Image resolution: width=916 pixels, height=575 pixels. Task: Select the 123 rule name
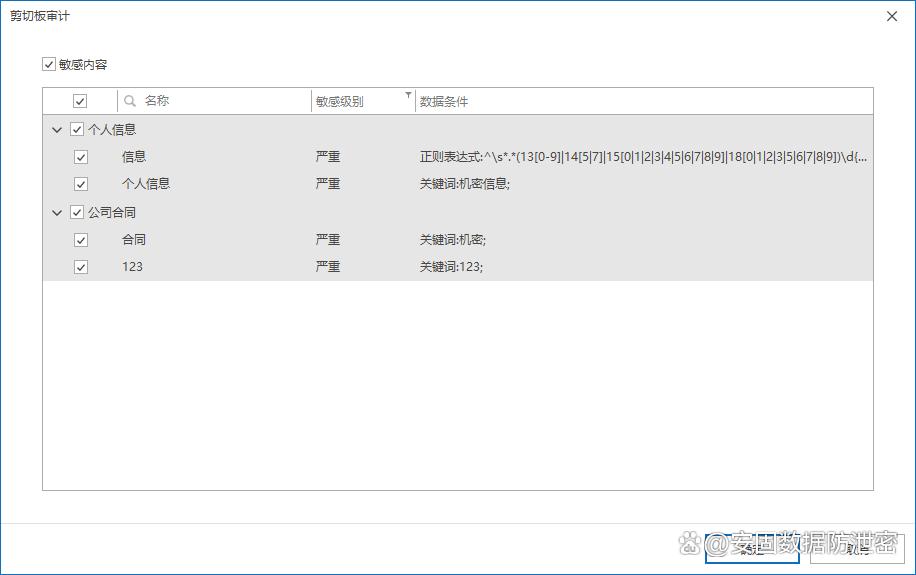(133, 266)
